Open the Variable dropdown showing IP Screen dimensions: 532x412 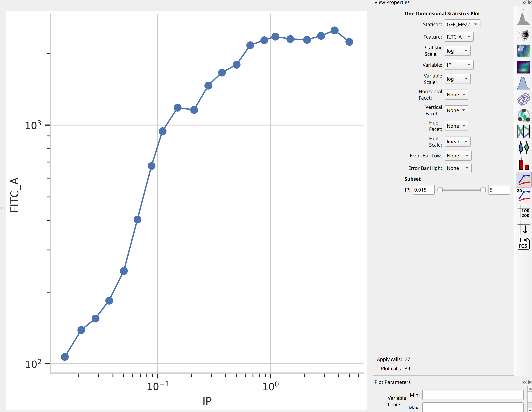coord(459,65)
